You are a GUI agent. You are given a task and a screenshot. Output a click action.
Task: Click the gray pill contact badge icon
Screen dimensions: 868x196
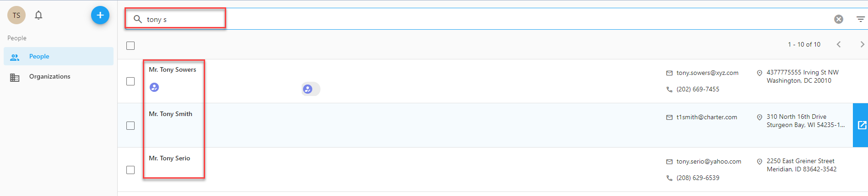point(310,89)
